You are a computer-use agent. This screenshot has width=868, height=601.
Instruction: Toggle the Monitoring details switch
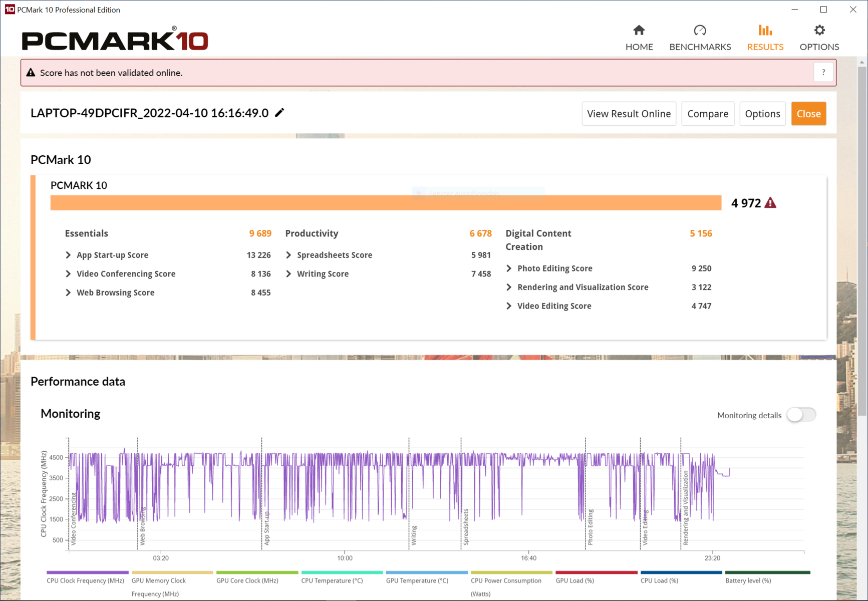[801, 415]
